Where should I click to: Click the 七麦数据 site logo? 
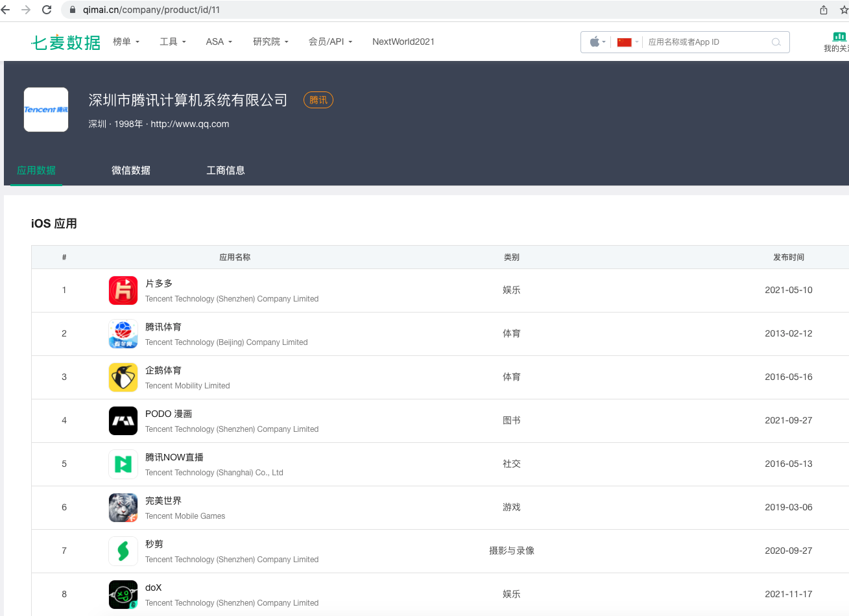tap(65, 41)
